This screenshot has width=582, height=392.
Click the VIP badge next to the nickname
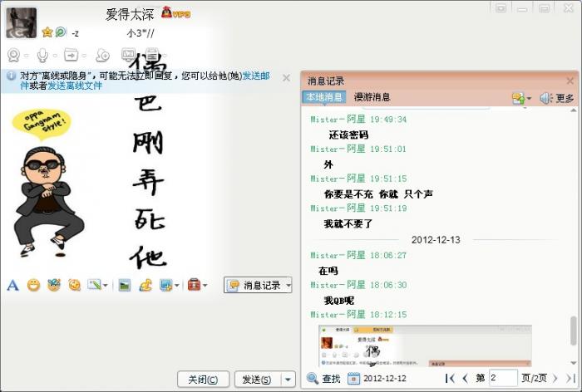pyautogui.click(x=176, y=13)
